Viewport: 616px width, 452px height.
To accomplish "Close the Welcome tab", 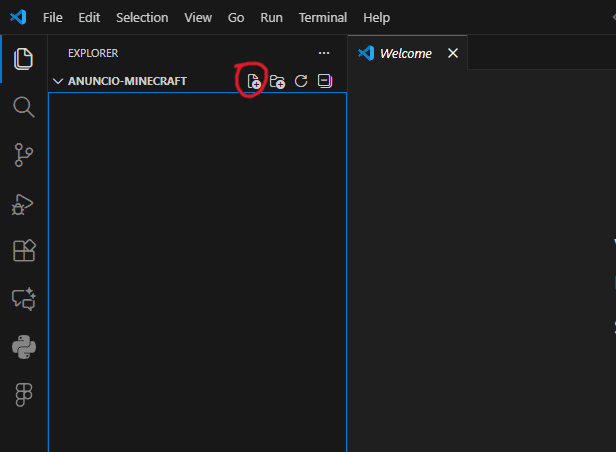I will (453, 53).
